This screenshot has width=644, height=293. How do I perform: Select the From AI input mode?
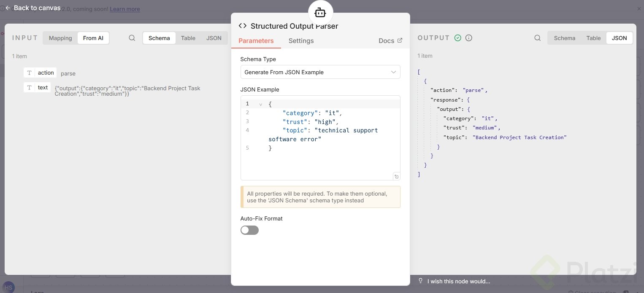pyautogui.click(x=93, y=38)
